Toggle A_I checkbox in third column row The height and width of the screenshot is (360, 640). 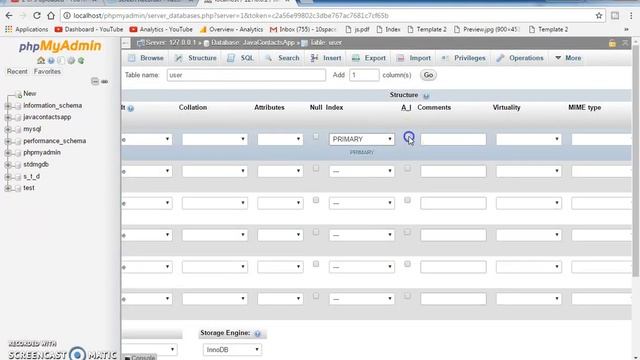click(x=407, y=200)
